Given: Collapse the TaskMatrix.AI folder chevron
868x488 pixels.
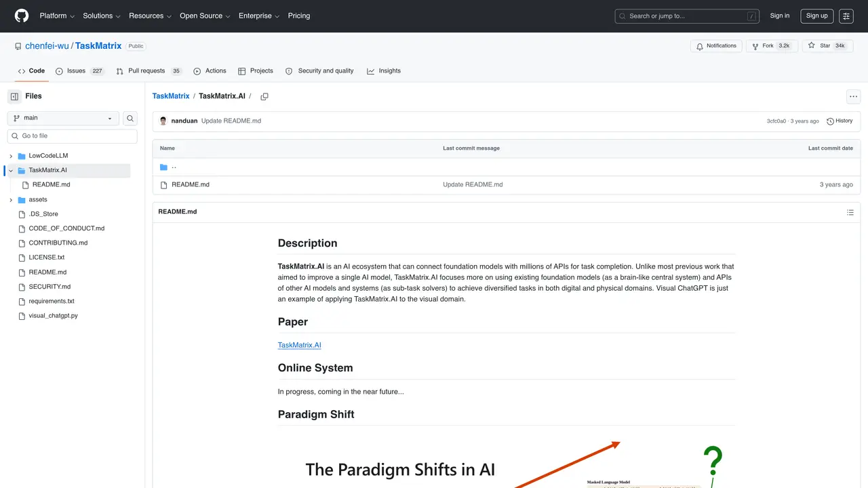Looking at the screenshot, I should [x=11, y=170].
